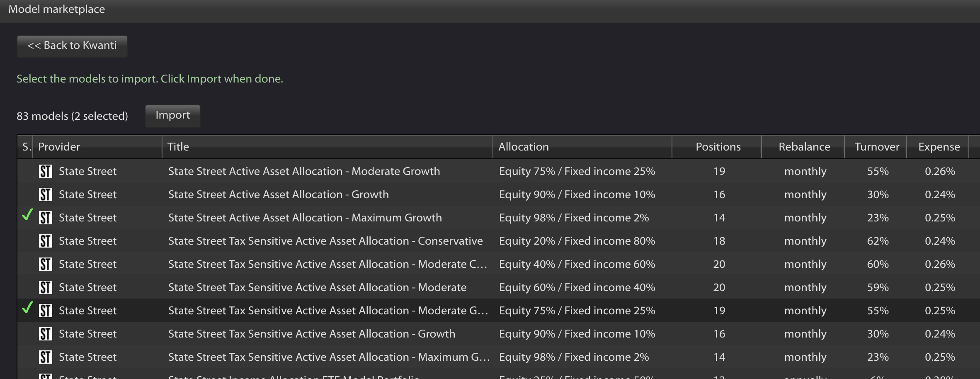Click allocation 'Equity 98% / Fixed income 2%' in Tax Sensitive Maximum G… row

[x=574, y=357]
